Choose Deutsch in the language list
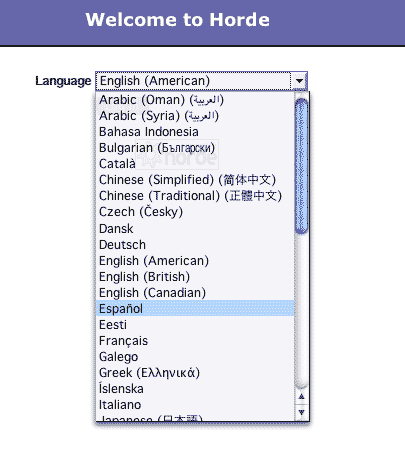Viewport: 405px width, 465px height. [195, 244]
